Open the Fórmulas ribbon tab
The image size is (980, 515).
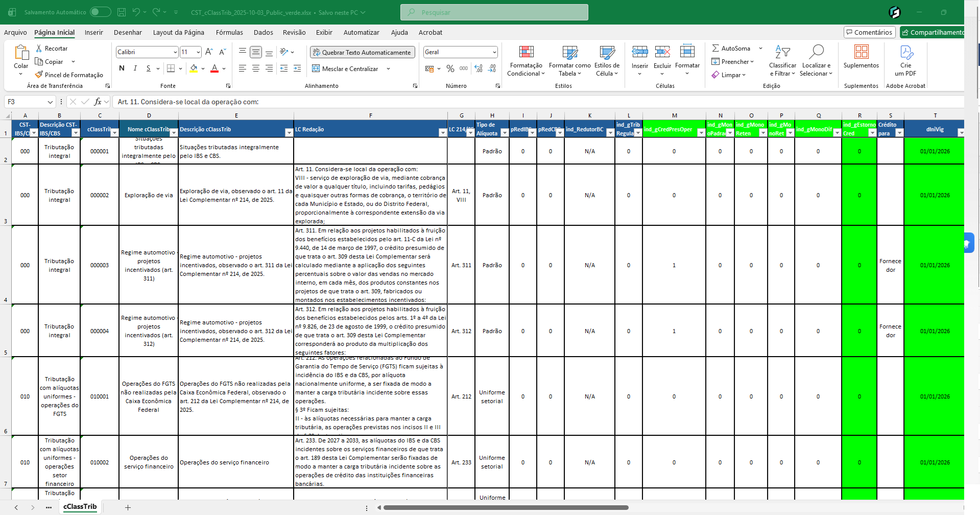[229, 33]
